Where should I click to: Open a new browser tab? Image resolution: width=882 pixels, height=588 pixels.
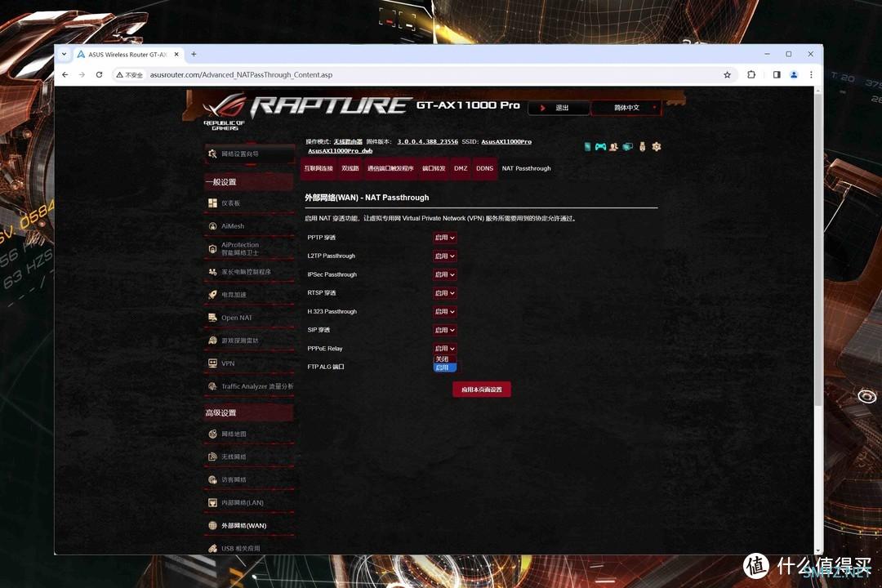[x=194, y=54]
